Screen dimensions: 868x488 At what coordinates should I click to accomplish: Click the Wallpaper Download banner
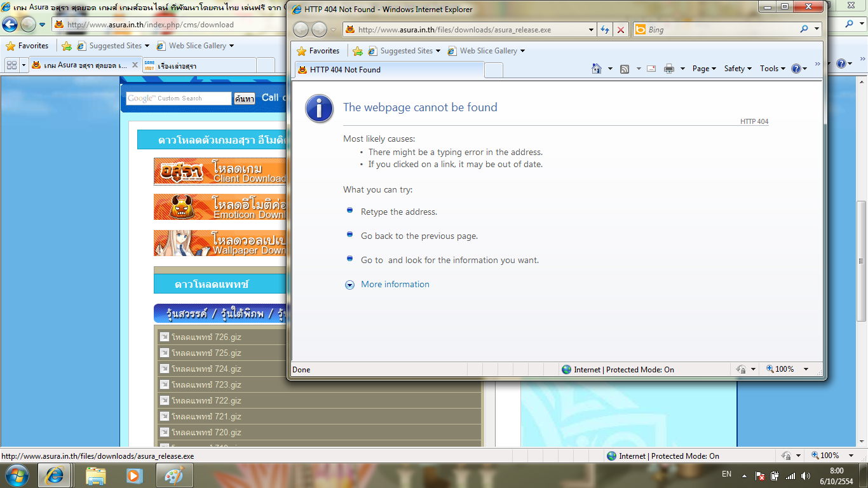click(x=220, y=243)
